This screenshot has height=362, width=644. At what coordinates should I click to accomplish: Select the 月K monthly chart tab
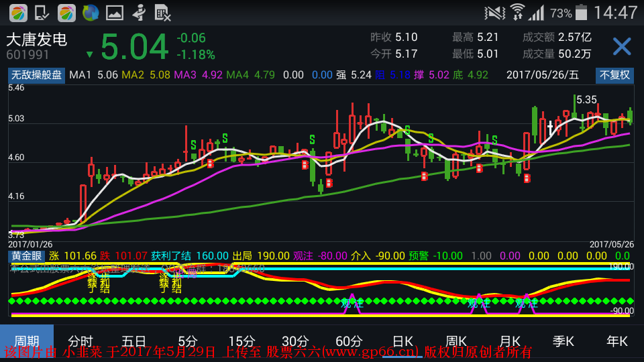[x=510, y=341]
